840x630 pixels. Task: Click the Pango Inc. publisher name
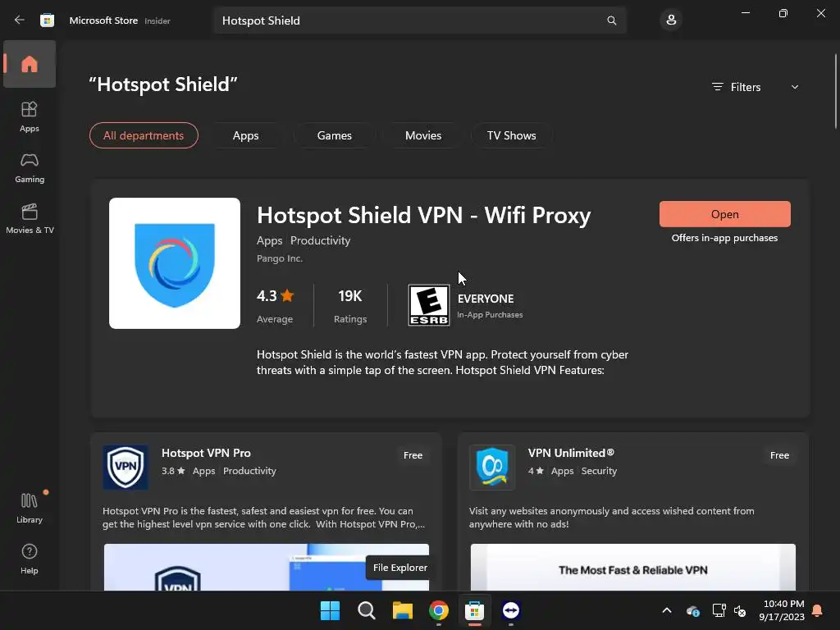coord(280,258)
